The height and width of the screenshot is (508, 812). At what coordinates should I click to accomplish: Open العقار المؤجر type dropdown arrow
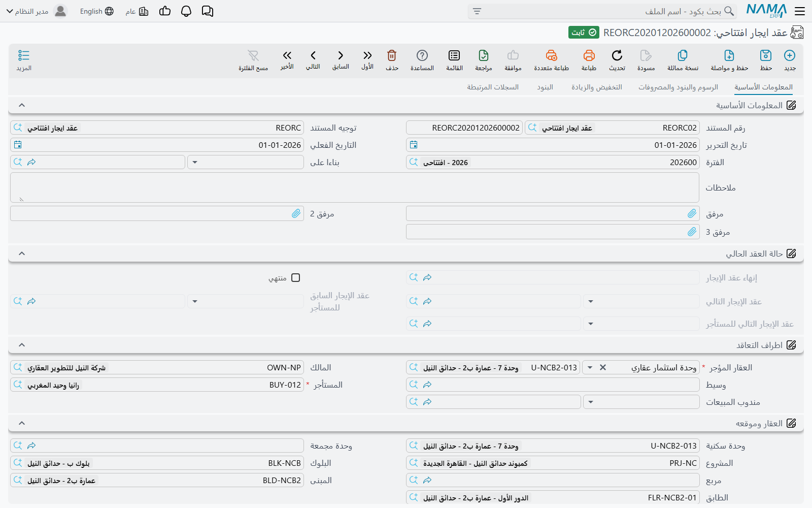click(590, 367)
